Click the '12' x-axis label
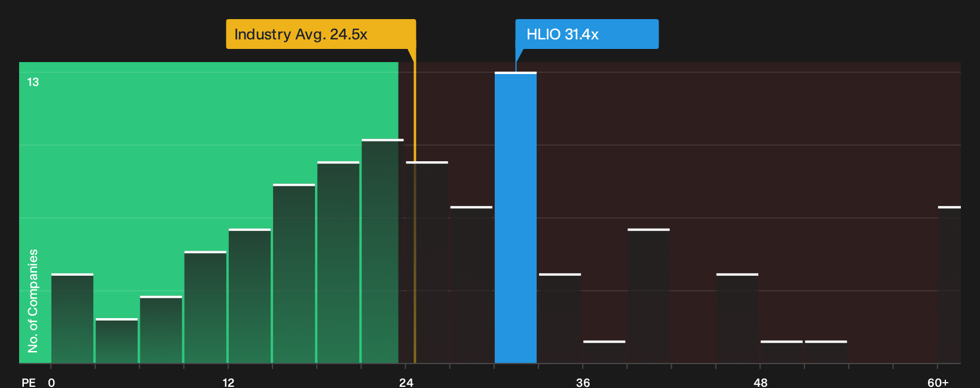Image resolution: width=980 pixels, height=388 pixels. click(228, 383)
